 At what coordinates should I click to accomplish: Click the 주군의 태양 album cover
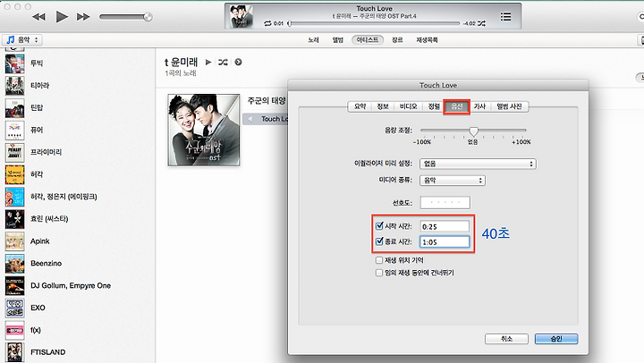(x=204, y=130)
